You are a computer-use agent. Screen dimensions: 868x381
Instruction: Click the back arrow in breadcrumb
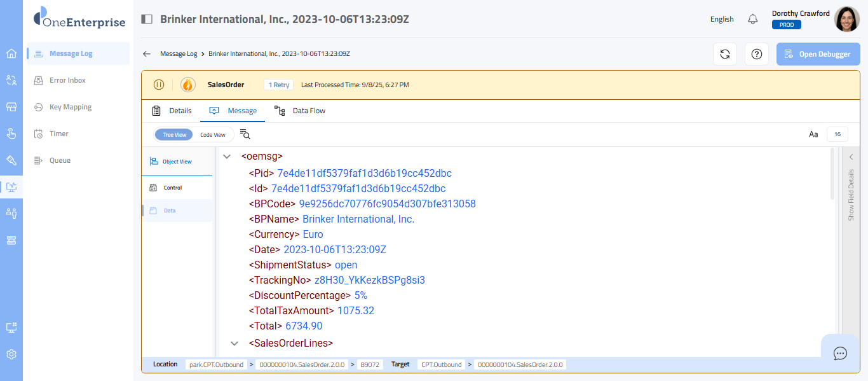tap(147, 54)
